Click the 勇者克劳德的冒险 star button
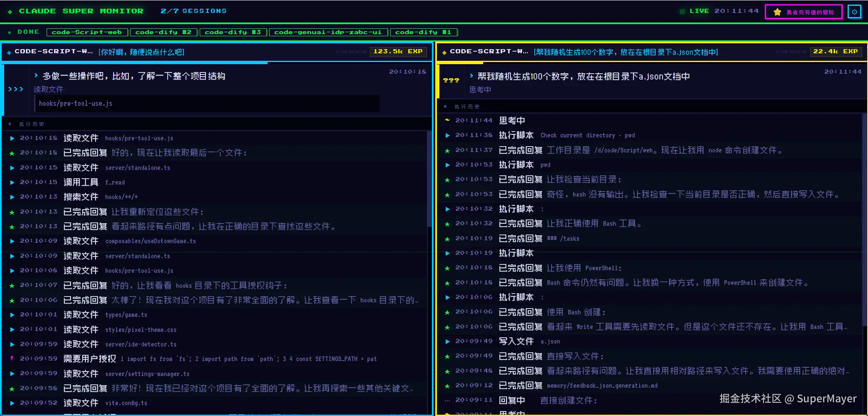Screen dimensions: 868x416 804,12
